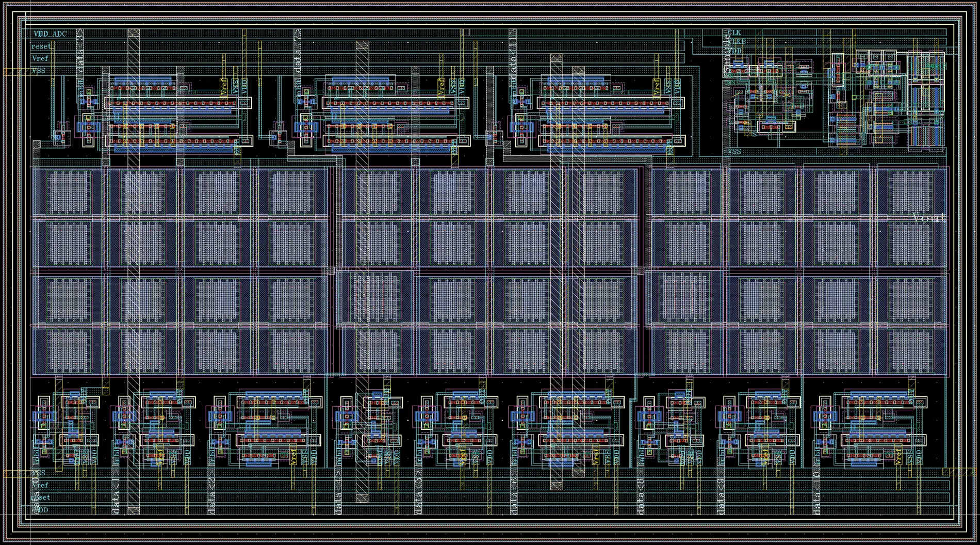Select the Vref label on the left edge

click(39, 58)
